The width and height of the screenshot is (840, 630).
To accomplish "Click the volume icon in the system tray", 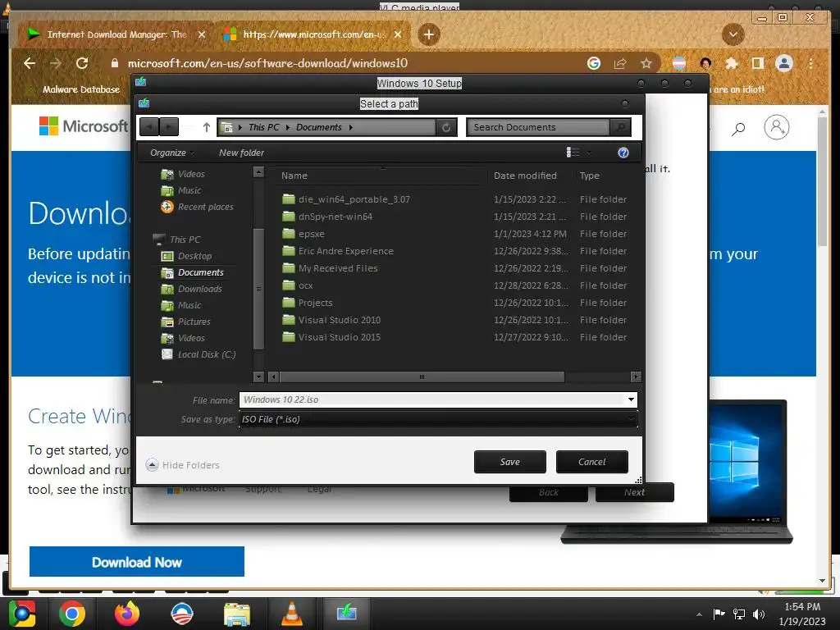I will click(758, 614).
